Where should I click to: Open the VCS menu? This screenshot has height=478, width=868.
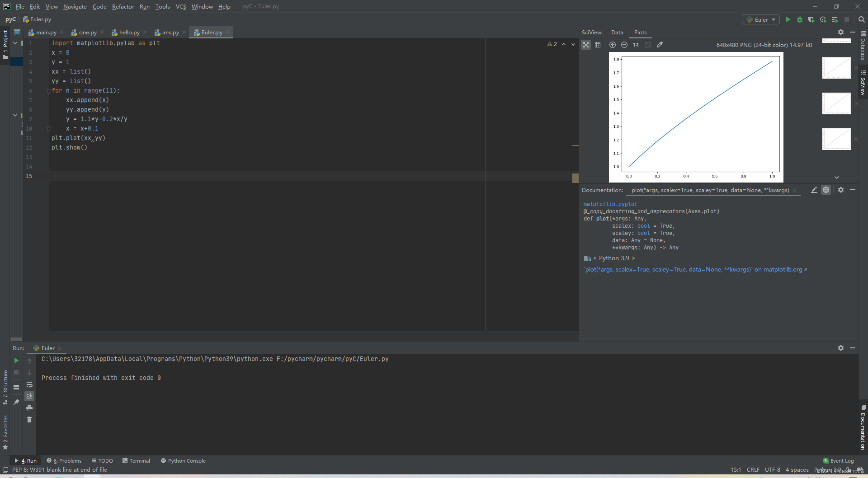coord(181,6)
